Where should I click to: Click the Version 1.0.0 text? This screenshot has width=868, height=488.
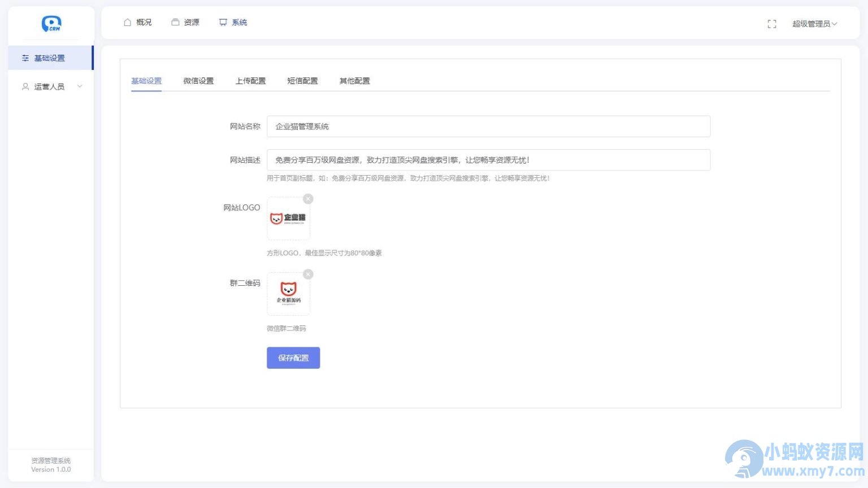point(51,469)
